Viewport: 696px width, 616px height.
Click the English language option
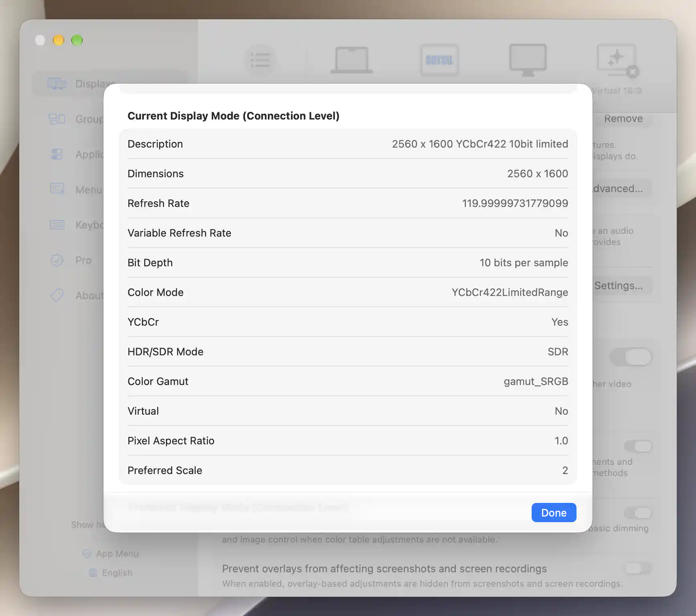[x=111, y=573]
